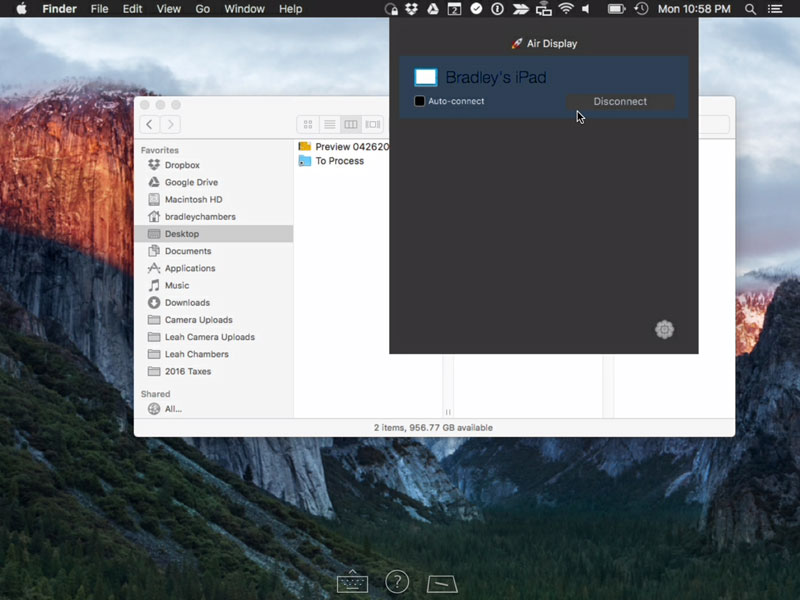Open the Air Display settings gear
This screenshot has height=600, width=800.
click(664, 330)
